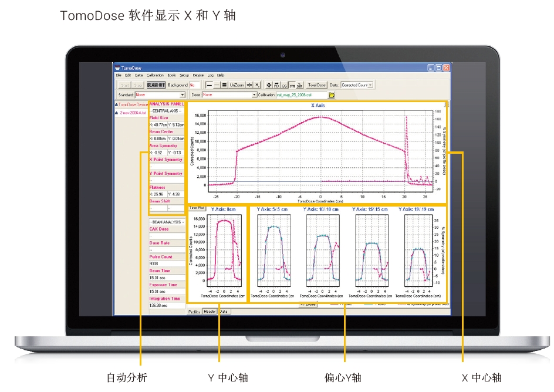This screenshot has height=392, width=554.
Task: Click the thick multi-line display toolbar icon
Action: coord(224,85)
